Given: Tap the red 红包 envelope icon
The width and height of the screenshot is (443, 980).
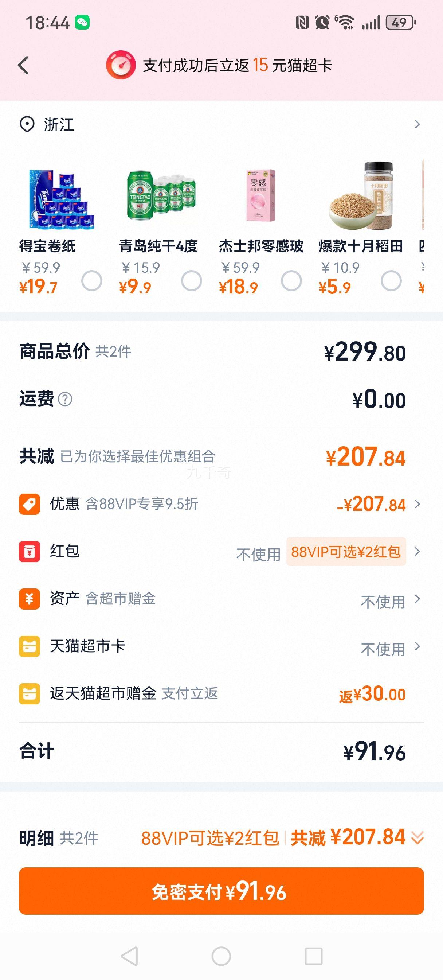Looking at the screenshot, I should pos(30,552).
